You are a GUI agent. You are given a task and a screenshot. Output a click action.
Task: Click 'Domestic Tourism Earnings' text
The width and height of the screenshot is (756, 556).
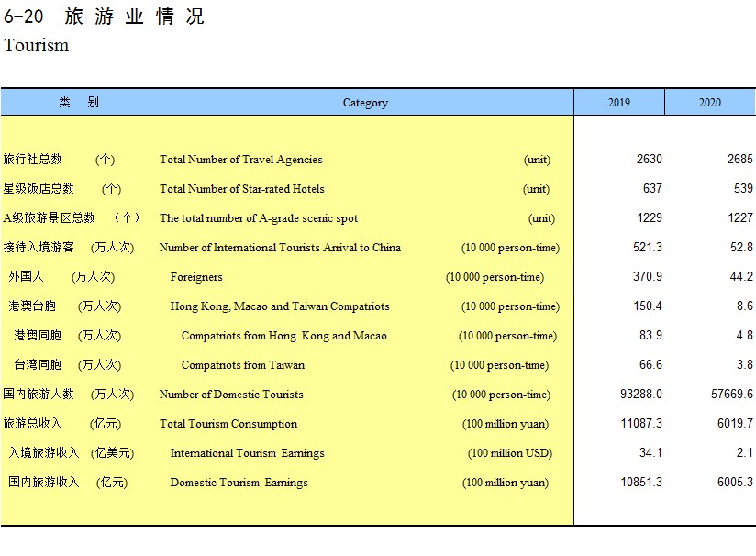239,483
